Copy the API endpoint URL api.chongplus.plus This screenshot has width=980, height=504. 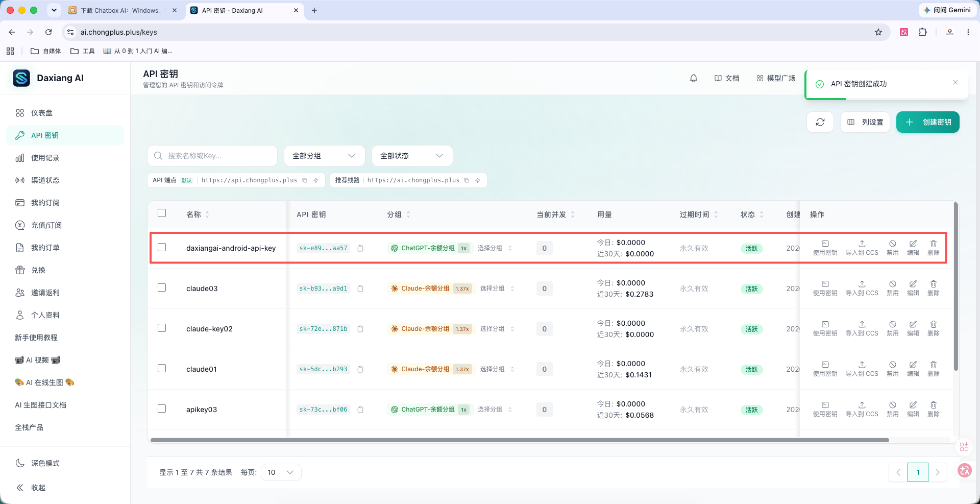pyautogui.click(x=305, y=180)
